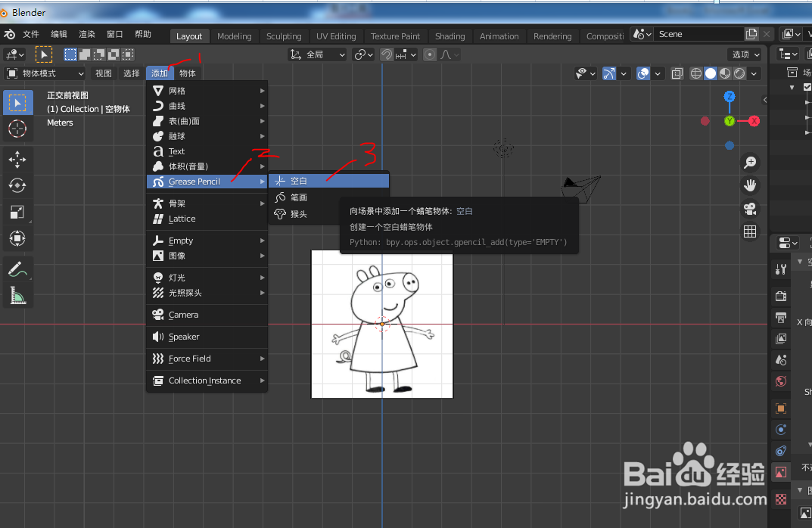Toggle solid viewport shading mode

pos(710,73)
